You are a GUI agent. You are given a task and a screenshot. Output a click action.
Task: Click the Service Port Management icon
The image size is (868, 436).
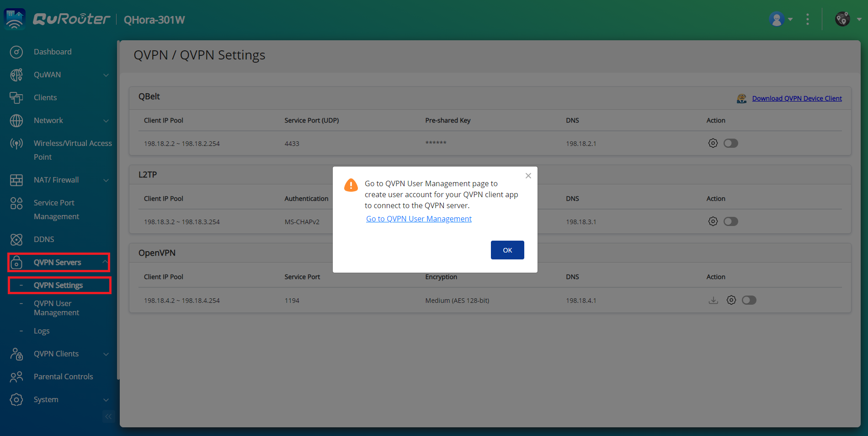tap(16, 203)
